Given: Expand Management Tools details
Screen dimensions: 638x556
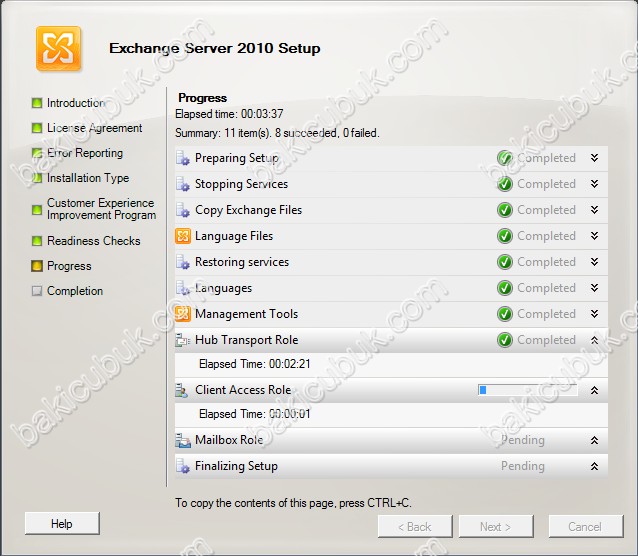Looking at the screenshot, I should pos(594,314).
